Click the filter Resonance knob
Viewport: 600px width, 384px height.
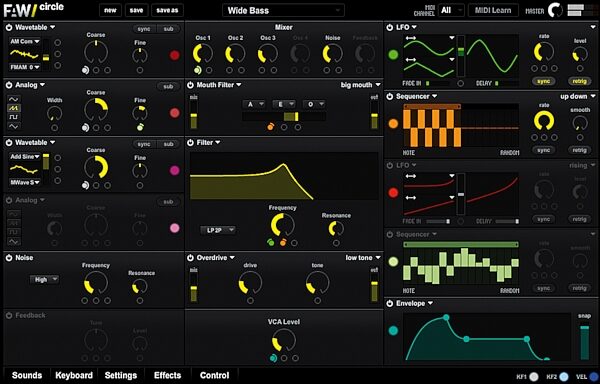click(x=336, y=229)
